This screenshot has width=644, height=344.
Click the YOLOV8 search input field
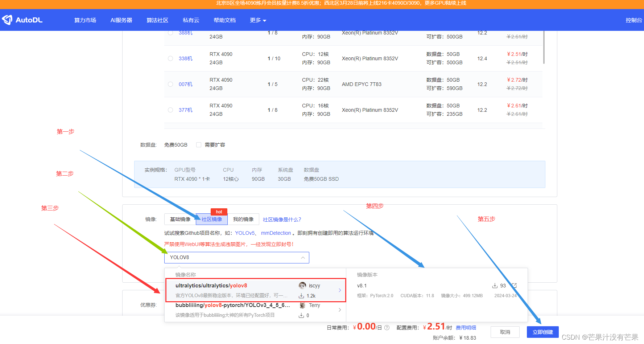[x=237, y=258]
